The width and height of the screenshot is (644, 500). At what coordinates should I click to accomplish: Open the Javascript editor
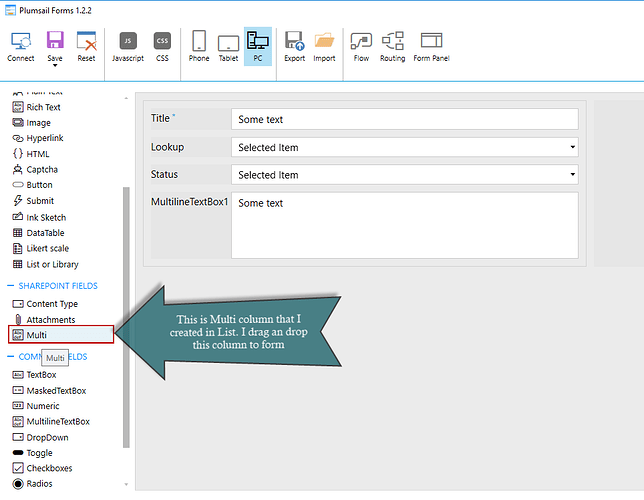click(x=128, y=47)
